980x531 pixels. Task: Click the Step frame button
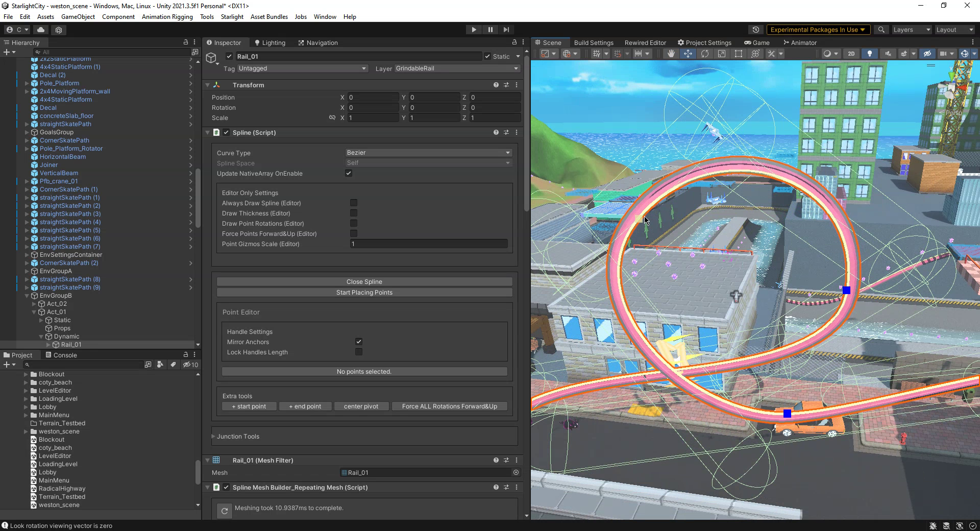click(x=506, y=30)
